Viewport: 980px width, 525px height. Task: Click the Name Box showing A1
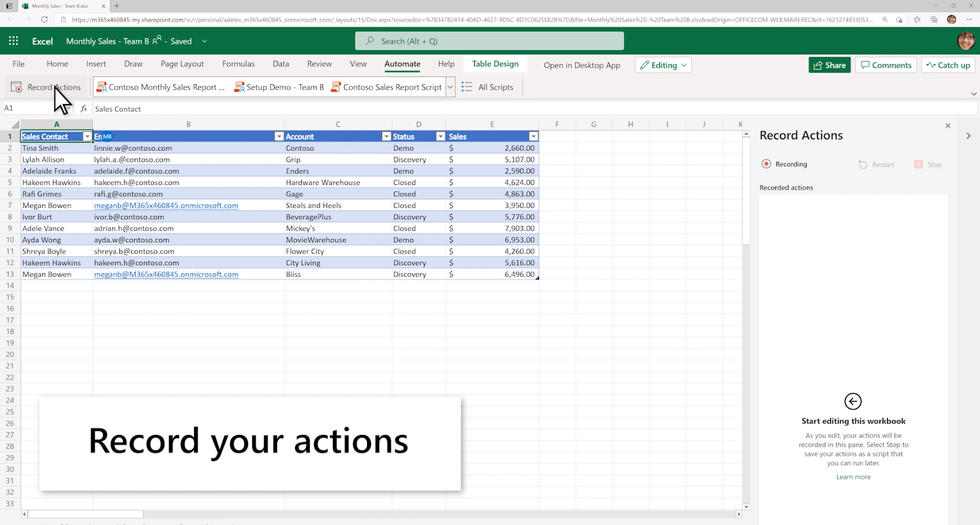pos(36,108)
